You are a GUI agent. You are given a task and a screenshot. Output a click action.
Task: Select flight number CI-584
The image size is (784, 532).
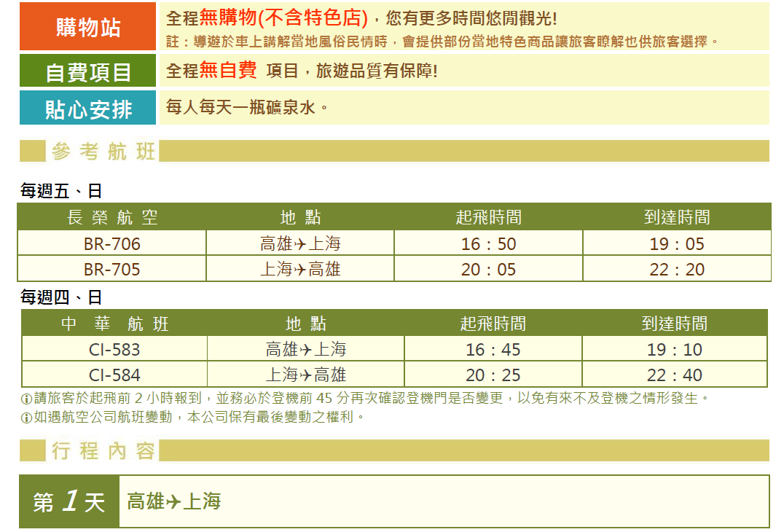pyautogui.click(x=114, y=376)
